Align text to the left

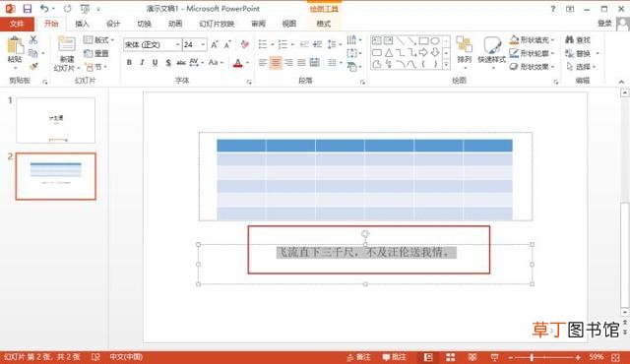pos(263,63)
